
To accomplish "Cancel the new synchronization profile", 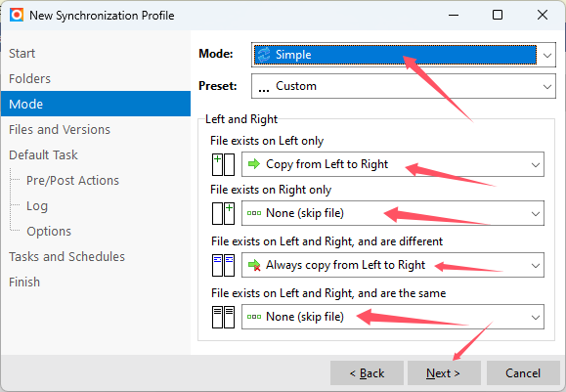I will tap(523, 372).
